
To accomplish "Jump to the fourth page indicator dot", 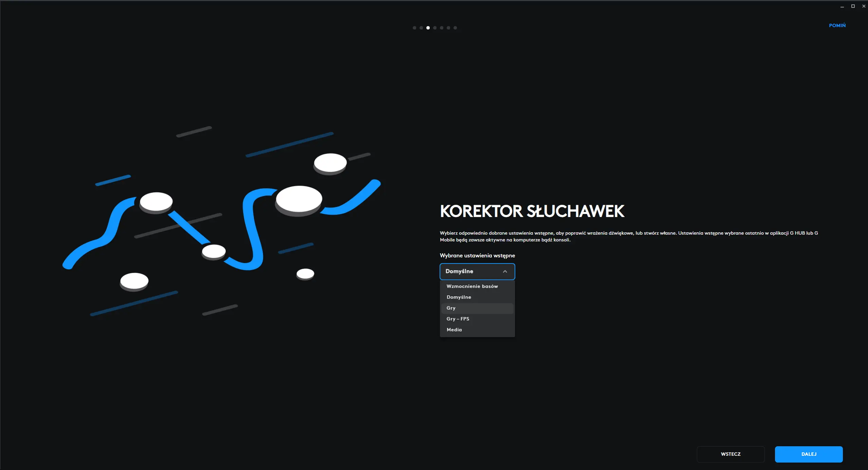I will 435,28.
